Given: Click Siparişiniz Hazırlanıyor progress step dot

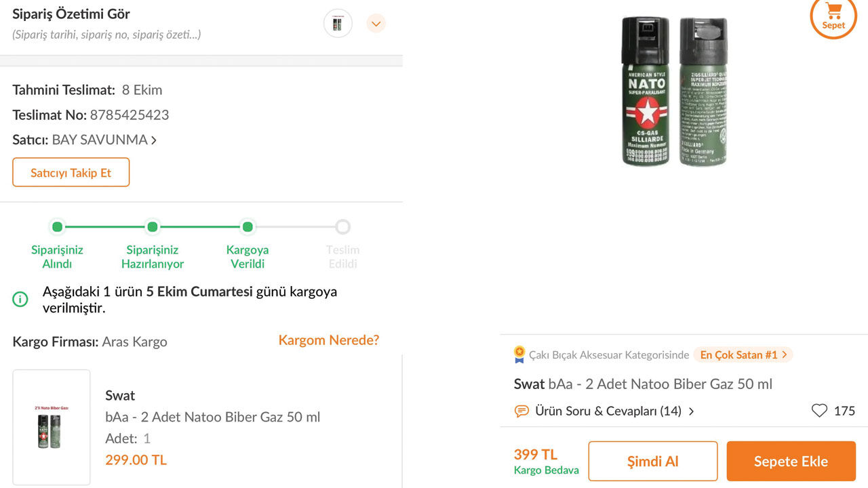Looking at the screenshot, I should 153,227.
